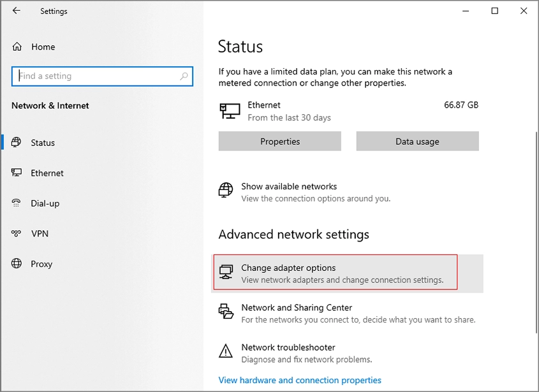Open Network and Sharing Center
Screen dimensions: 539x392
point(347,314)
